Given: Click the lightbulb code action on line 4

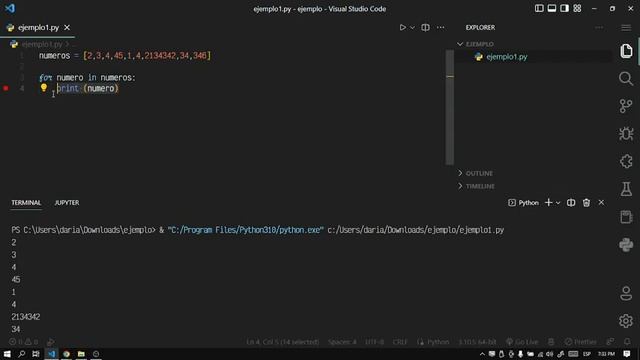Looking at the screenshot, I should pos(44,87).
